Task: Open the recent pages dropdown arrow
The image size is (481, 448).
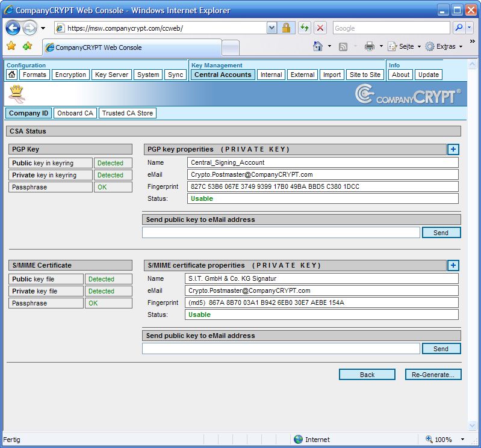Action: click(x=43, y=28)
